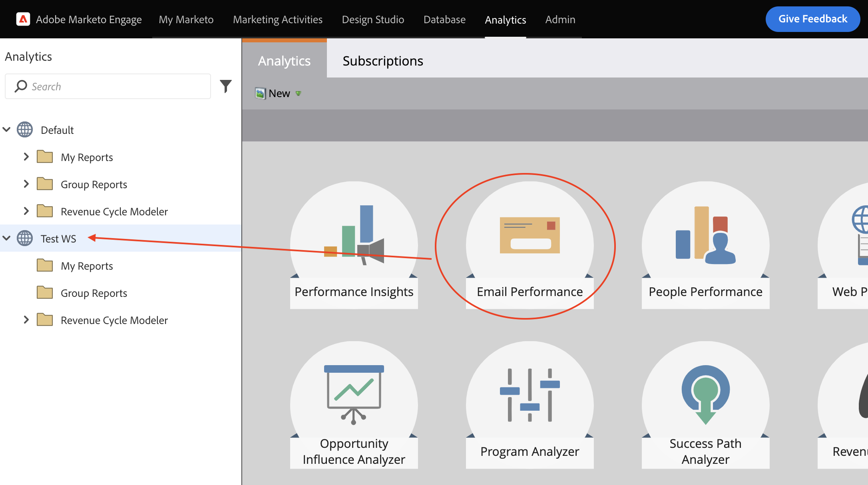
Task: Click the Give Feedback button
Action: pyautogui.click(x=812, y=18)
